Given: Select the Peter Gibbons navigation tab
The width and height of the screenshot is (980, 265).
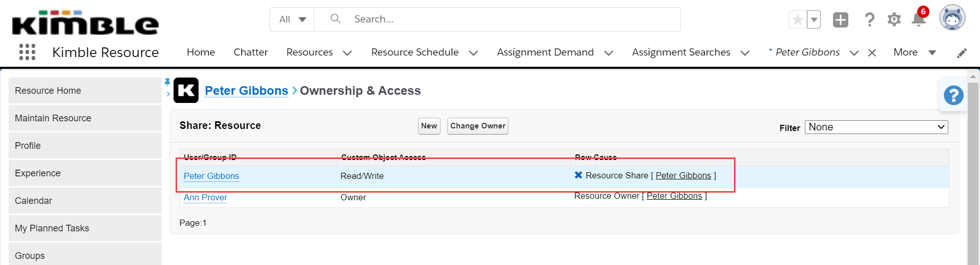Looking at the screenshot, I should tap(807, 52).
